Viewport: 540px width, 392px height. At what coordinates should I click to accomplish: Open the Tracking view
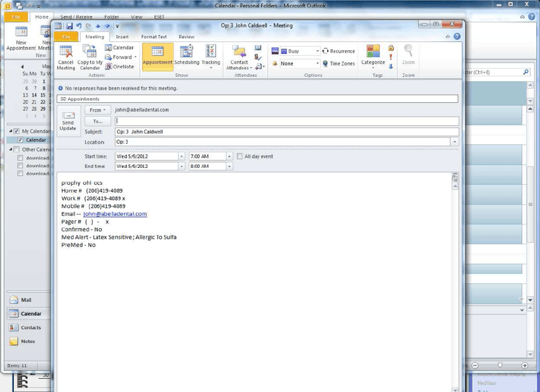[x=211, y=57]
